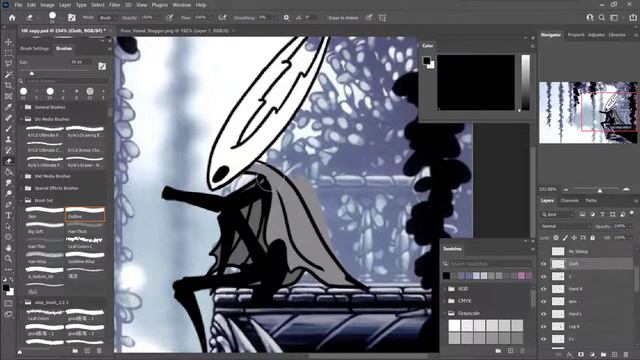Image resolution: width=640 pixels, height=360 pixels.
Task: Expand the RGB swatch group
Action: point(445,289)
